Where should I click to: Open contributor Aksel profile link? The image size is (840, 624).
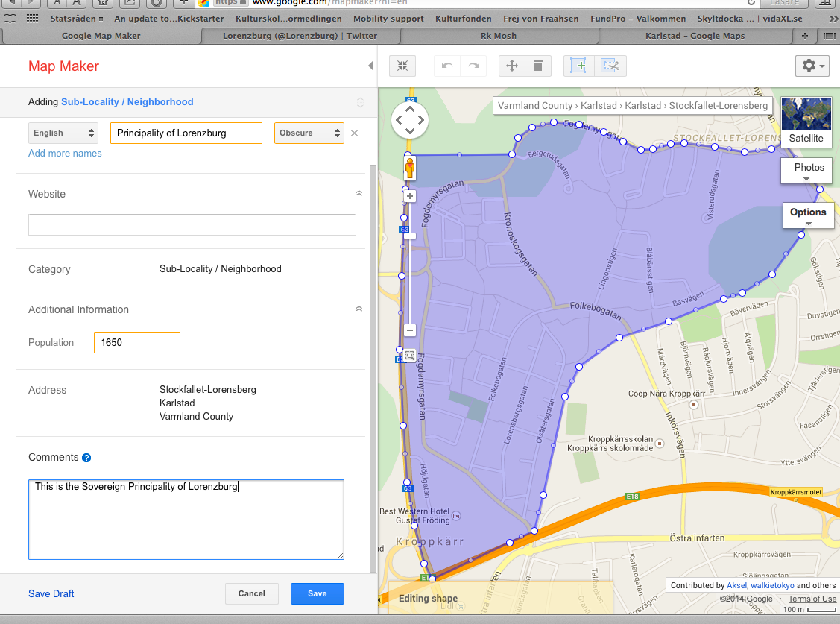coord(736,585)
